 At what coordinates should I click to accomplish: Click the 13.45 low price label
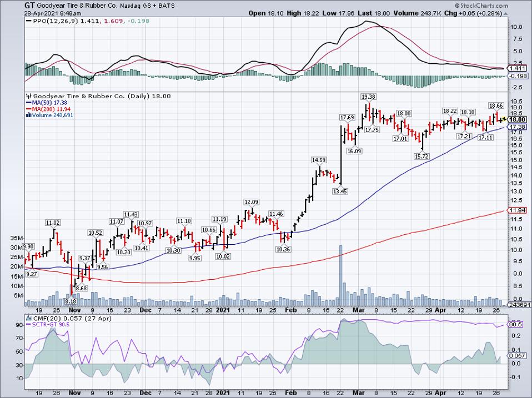coord(340,191)
